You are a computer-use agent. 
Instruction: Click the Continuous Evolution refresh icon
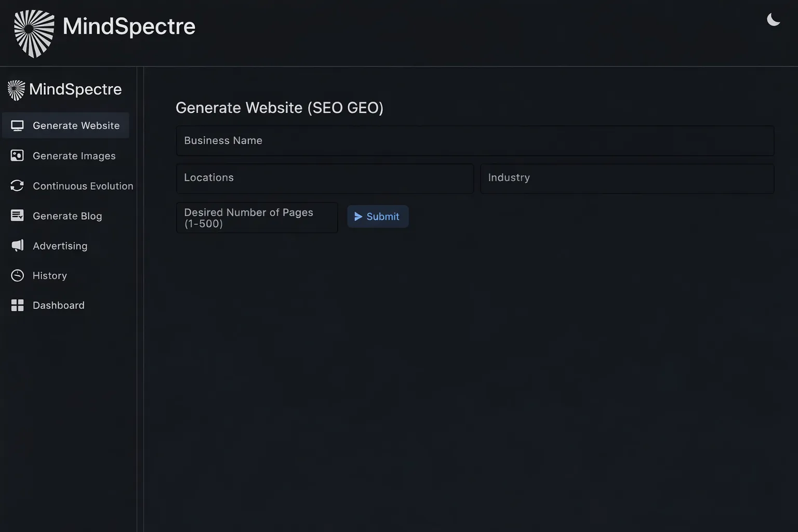(x=17, y=185)
